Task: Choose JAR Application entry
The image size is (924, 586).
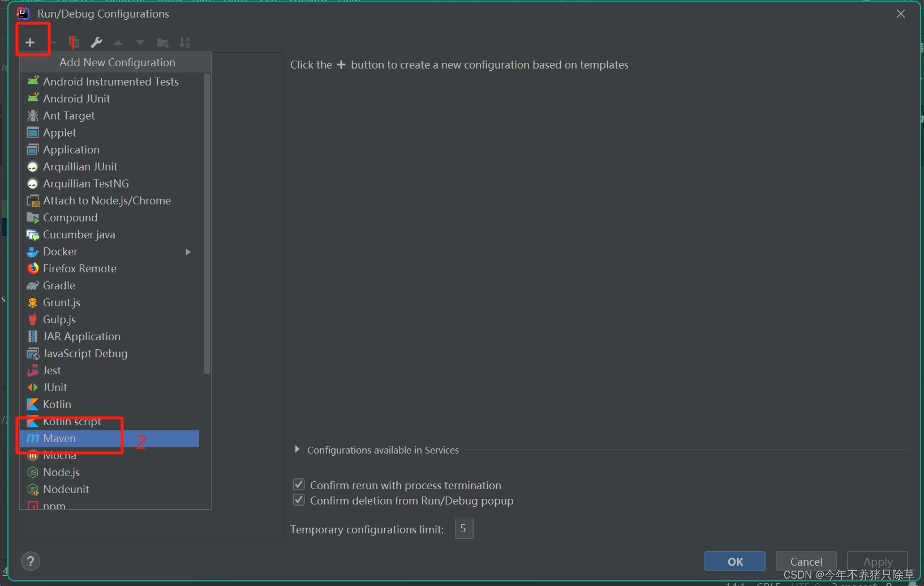Action: 110,336
